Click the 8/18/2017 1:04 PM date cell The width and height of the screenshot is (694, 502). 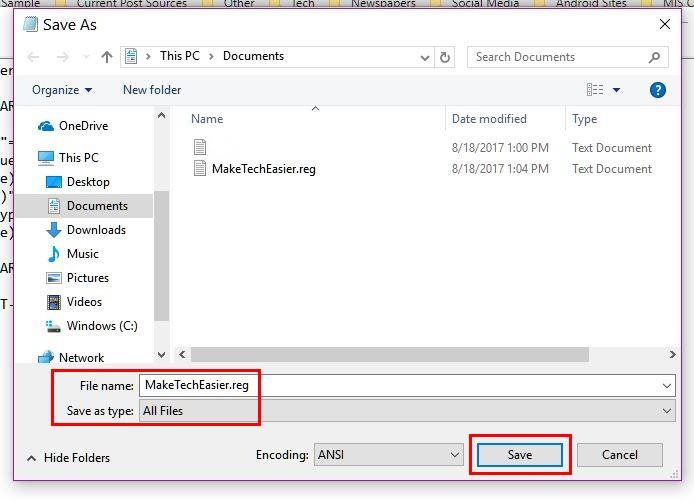click(x=500, y=169)
